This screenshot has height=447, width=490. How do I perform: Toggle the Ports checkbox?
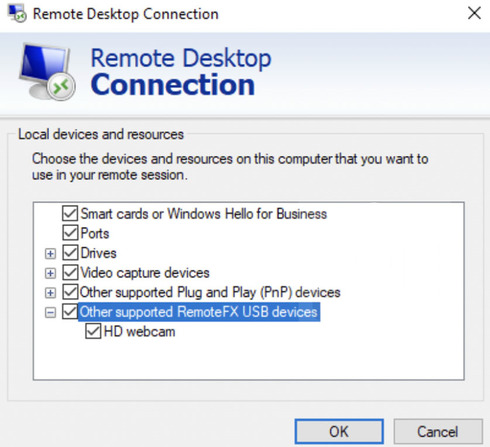70,233
